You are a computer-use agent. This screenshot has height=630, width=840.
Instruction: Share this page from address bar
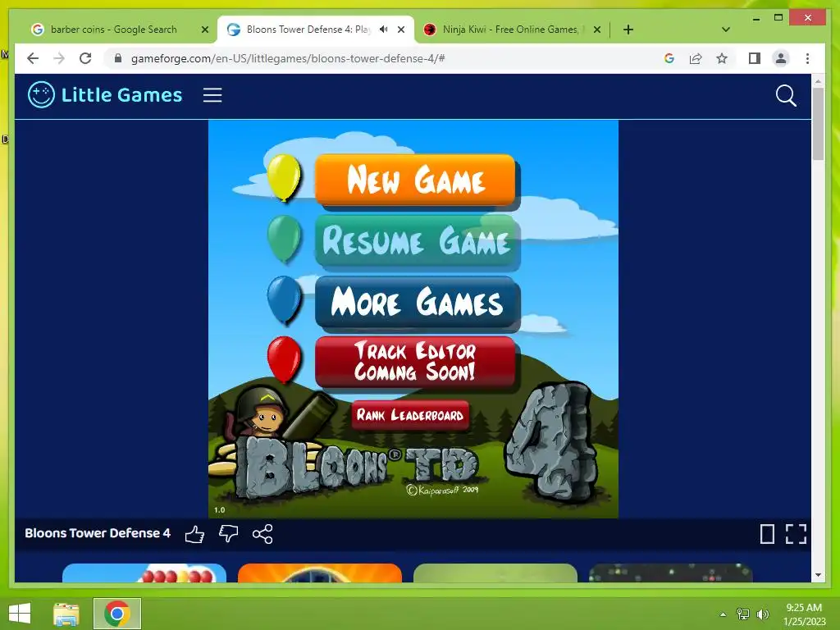696,58
